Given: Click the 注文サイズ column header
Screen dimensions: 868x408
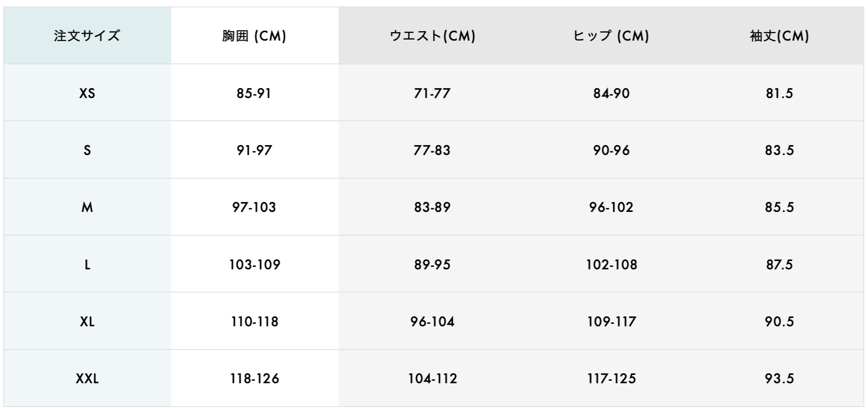Looking at the screenshot, I should point(87,36).
